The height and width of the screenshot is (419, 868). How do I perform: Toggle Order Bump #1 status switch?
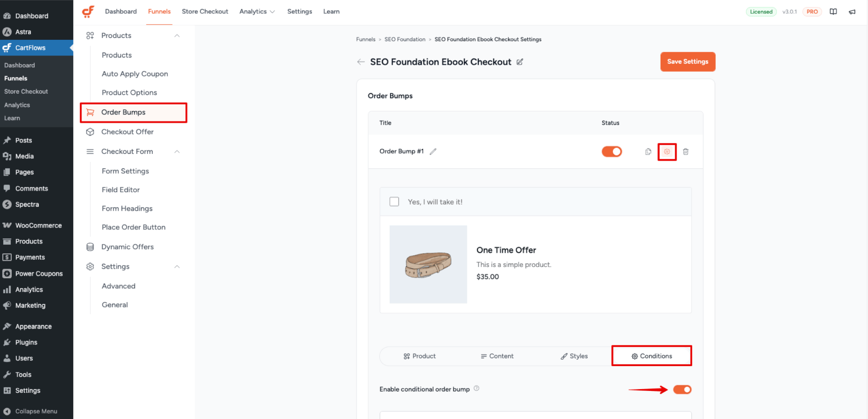coord(612,152)
